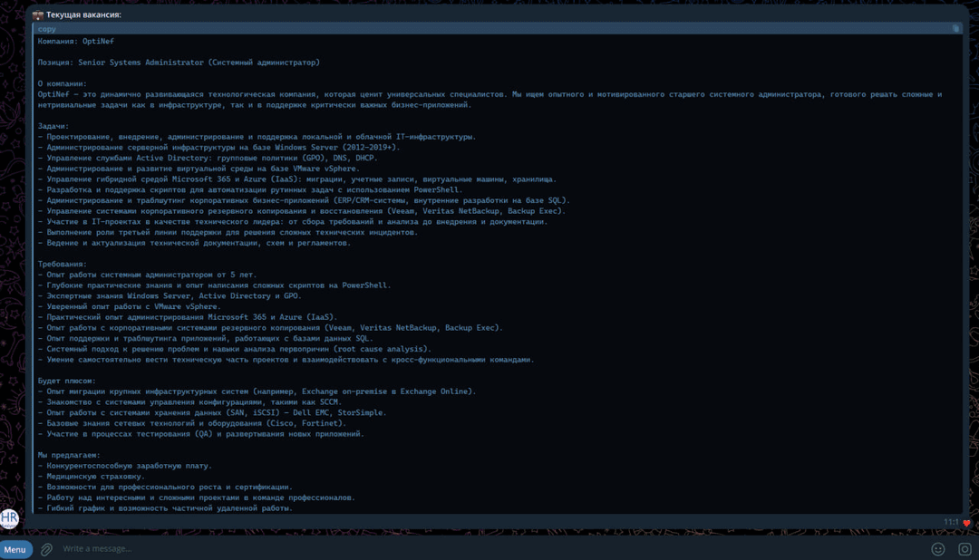Click the line starting 'Проектирование, внедрение, администрирование'
Screen dimensions: 979x560
(x=257, y=137)
